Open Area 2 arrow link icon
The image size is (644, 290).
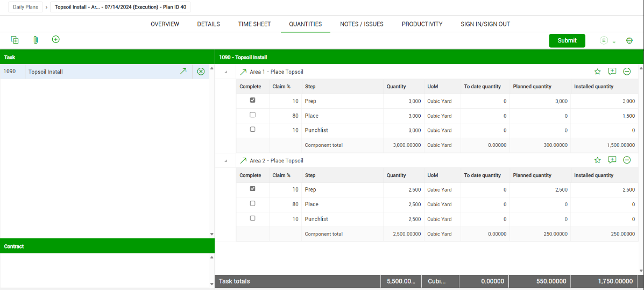243,160
